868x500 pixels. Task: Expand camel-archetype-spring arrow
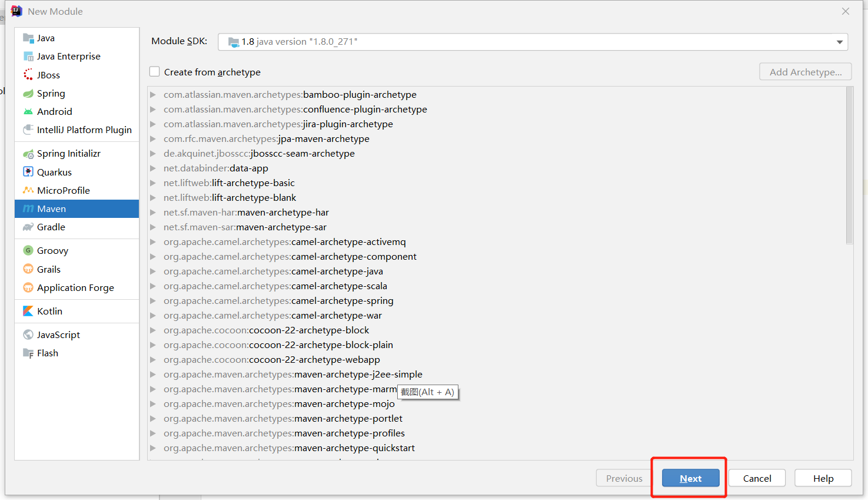tap(153, 301)
